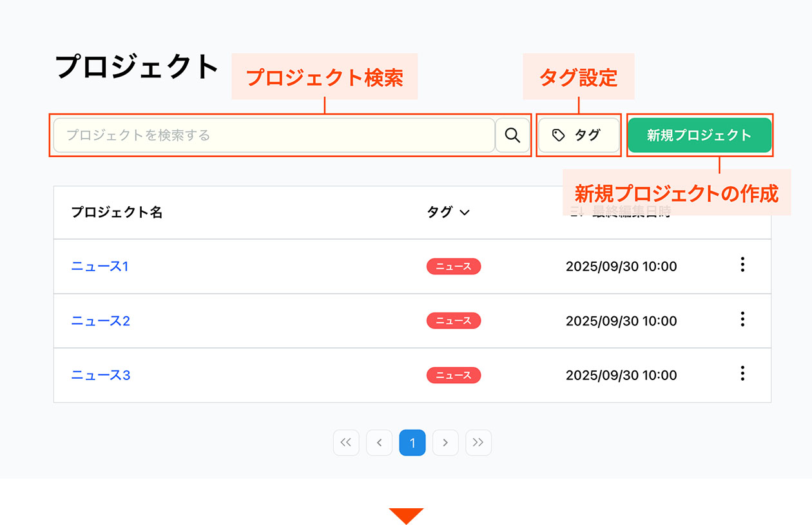Open the actions menu for ニュース2 row

pos(742,320)
